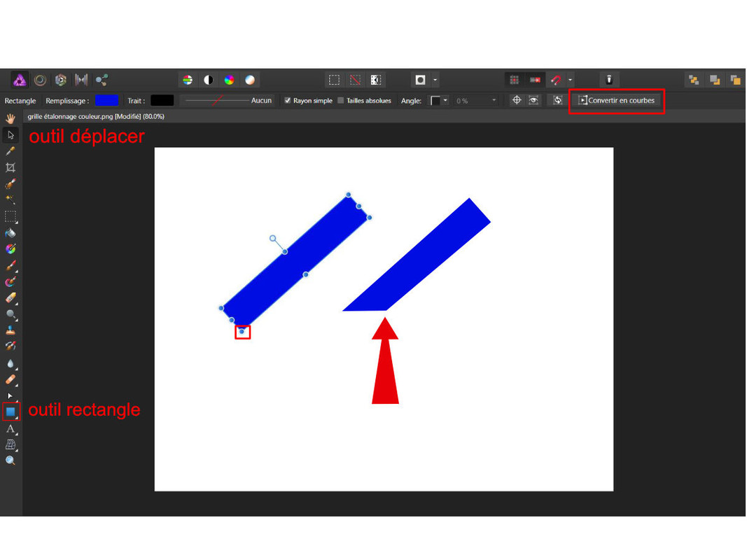Viewport: 747px width, 560px height.
Task: Select the Gradient tool
Action: pyautogui.click(x=11, y=249)
